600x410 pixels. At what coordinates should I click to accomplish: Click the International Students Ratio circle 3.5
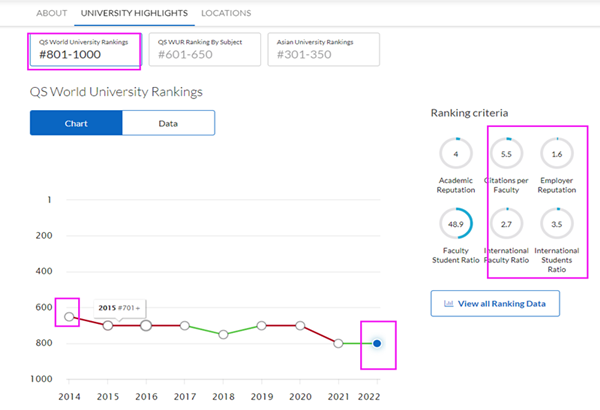pos(557,224)
